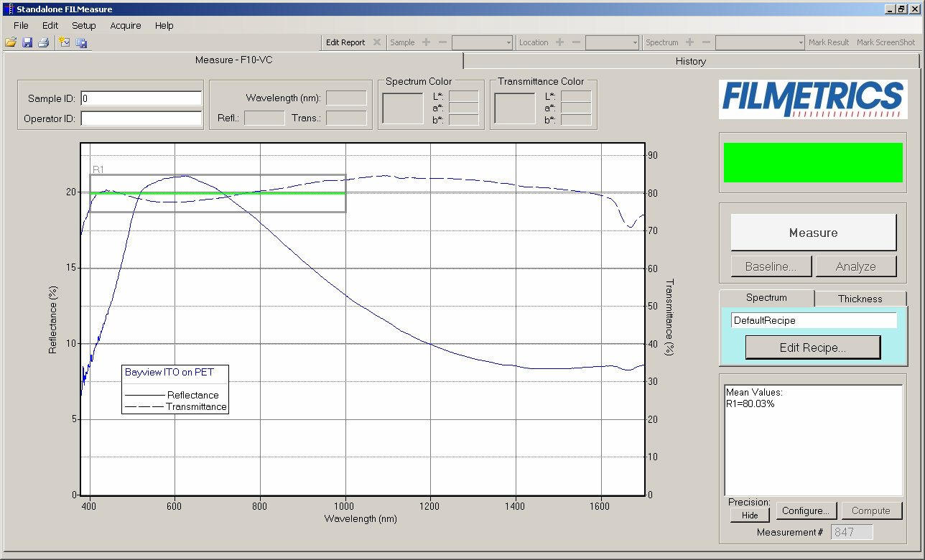Screen dimensions: 925x560
Task: Click the Transmittance (%) axis label
Action: (x=669, y=317)
